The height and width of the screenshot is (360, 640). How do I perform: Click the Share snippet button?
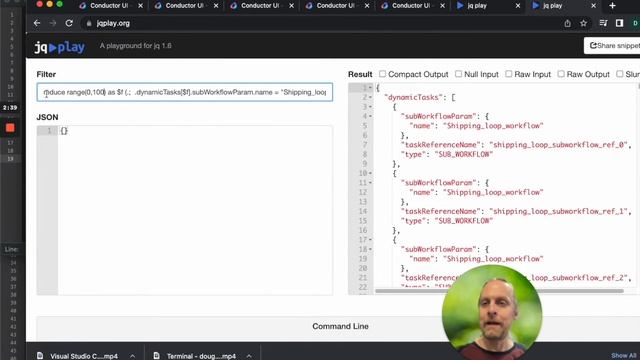[x=612, y=46]
